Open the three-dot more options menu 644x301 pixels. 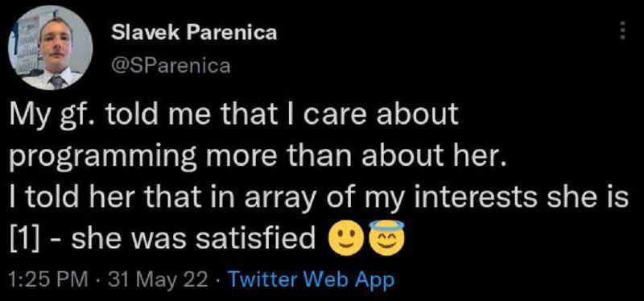[x=622, y=31]
